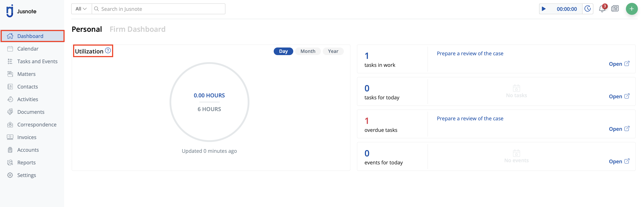Select the Day utilization period

[283, 51]
